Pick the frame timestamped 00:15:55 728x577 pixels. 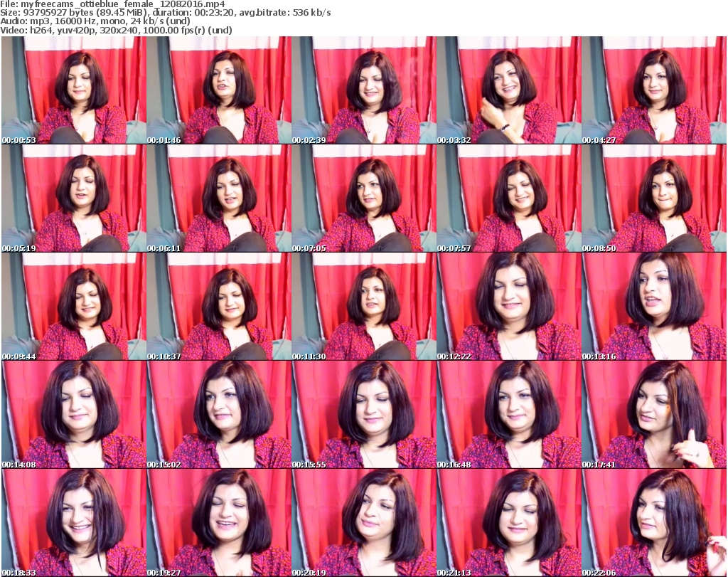click(364, 415)
